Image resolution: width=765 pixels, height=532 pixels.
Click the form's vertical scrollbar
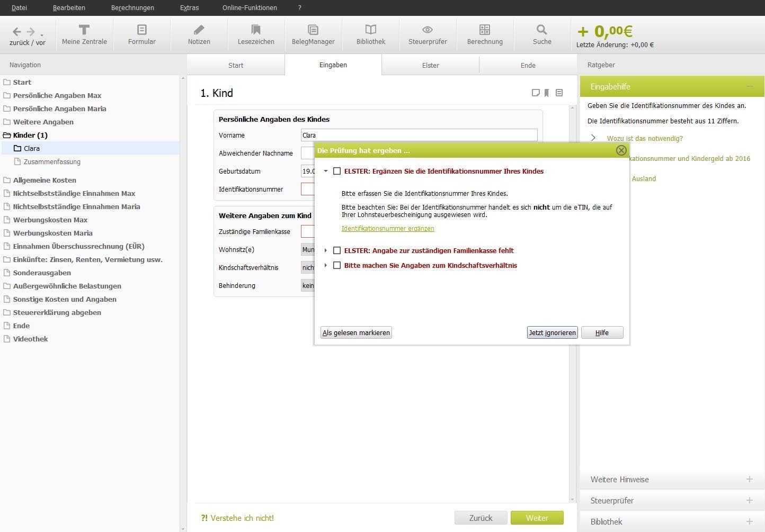pos(572,304)
